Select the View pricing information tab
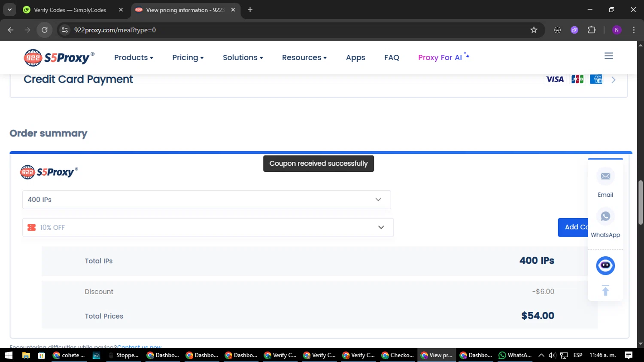The image size is (644, 362). click(x=185, y=10)
